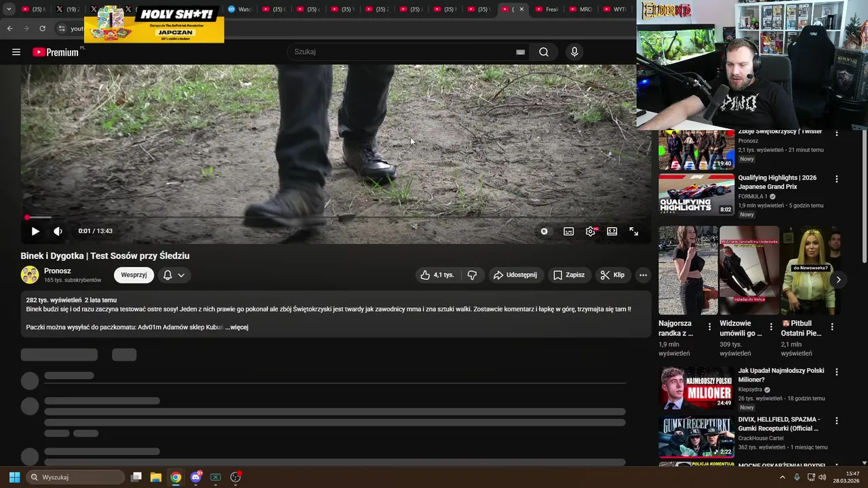
Task: Open player settings gear
Action: 591,231
